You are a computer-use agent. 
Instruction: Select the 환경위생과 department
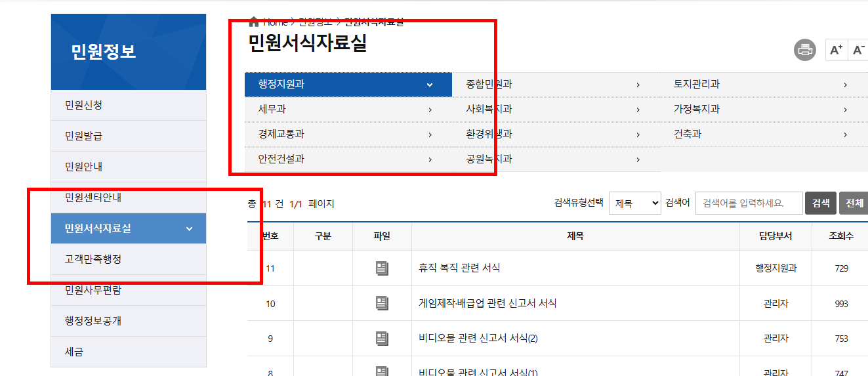(x=556, y=135)
